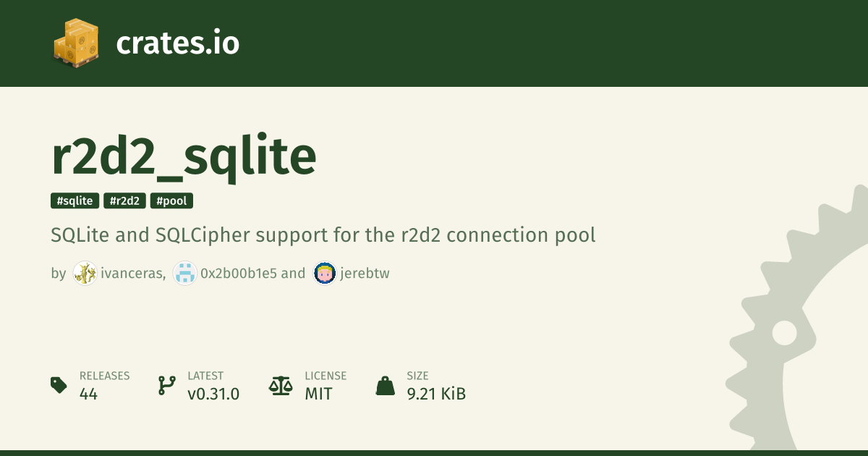Open the r2d2_sqlite crate title

point(184,157)
